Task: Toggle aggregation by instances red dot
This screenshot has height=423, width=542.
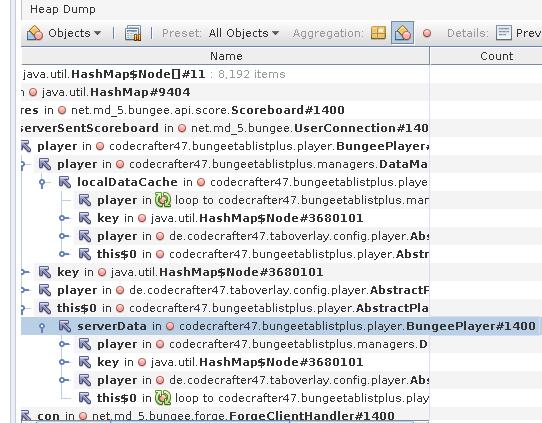Action: pyautogui.click(x=427, y=33)
